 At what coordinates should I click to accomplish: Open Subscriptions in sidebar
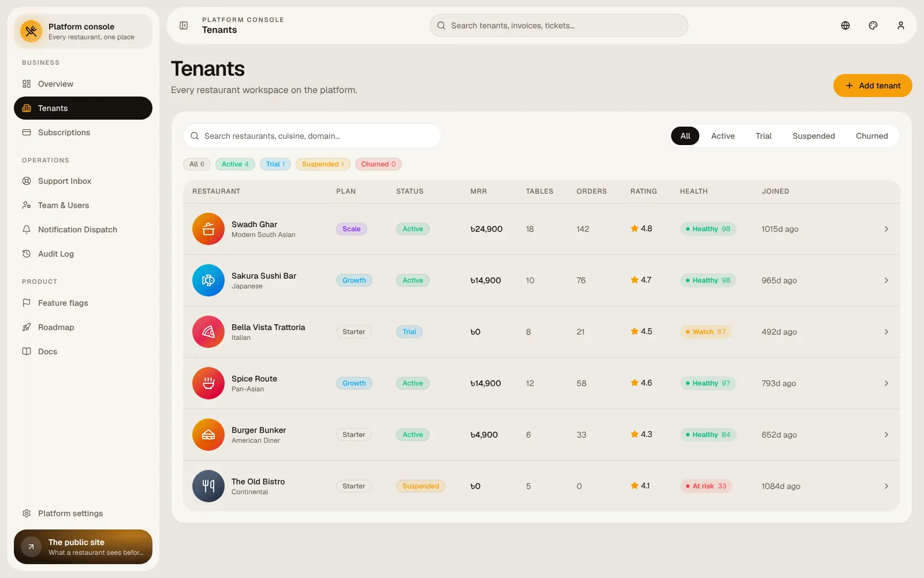83,132
